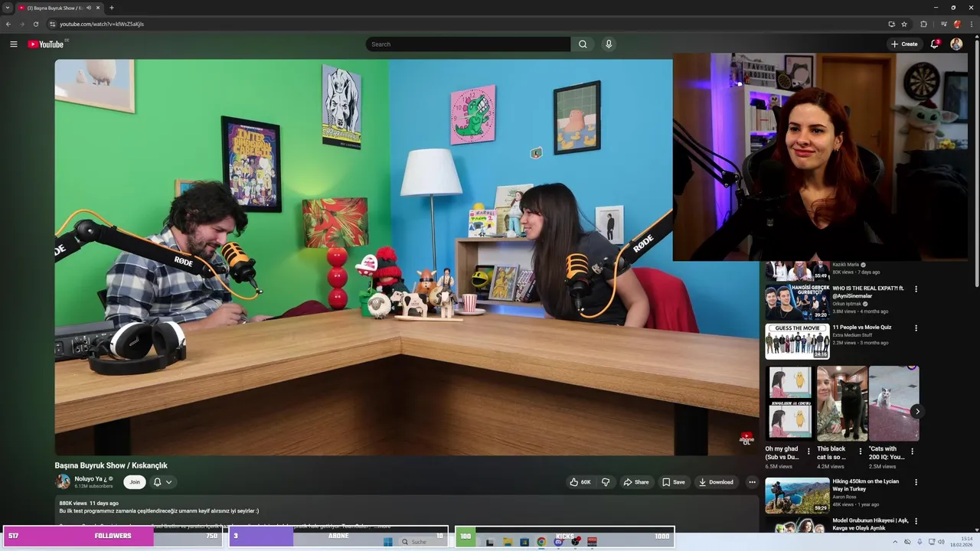Open the Chrome extensions puzzle icon

point(923,24)
